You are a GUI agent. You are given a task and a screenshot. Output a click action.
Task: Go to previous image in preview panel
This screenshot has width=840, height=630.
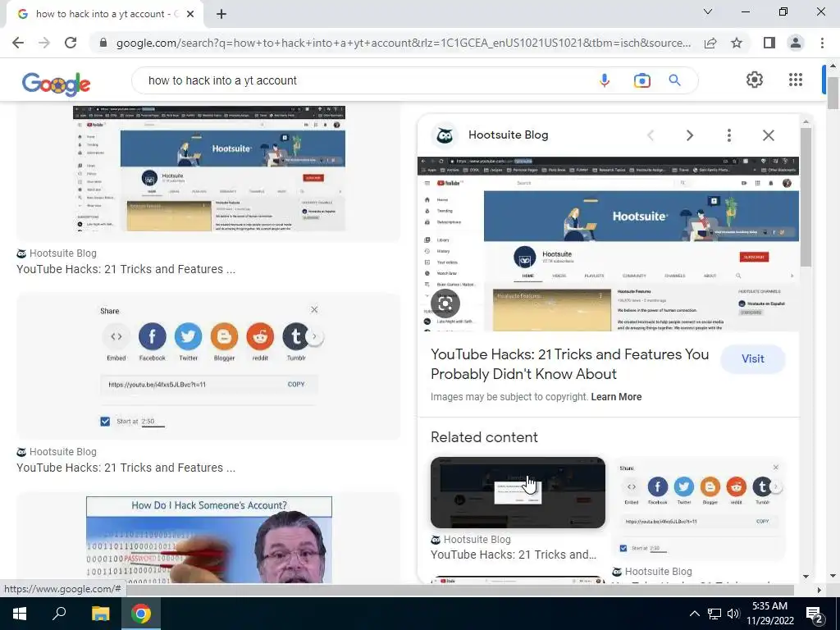651,135
